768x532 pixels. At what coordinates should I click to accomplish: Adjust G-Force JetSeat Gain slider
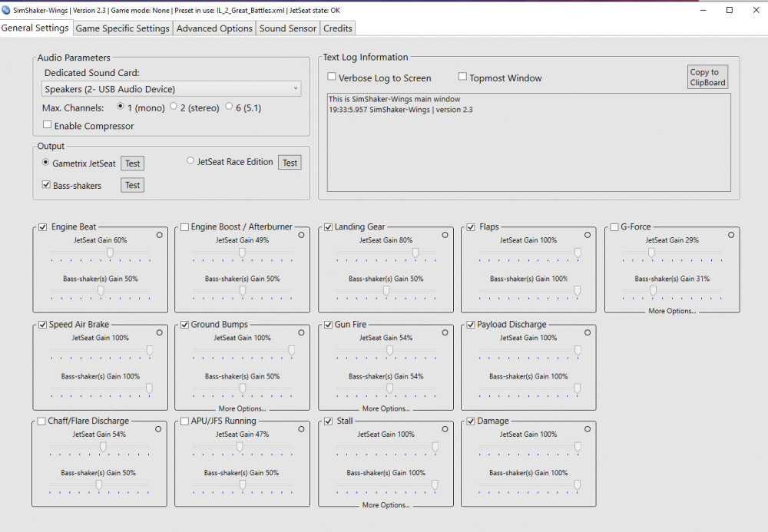tap(651, 253)
